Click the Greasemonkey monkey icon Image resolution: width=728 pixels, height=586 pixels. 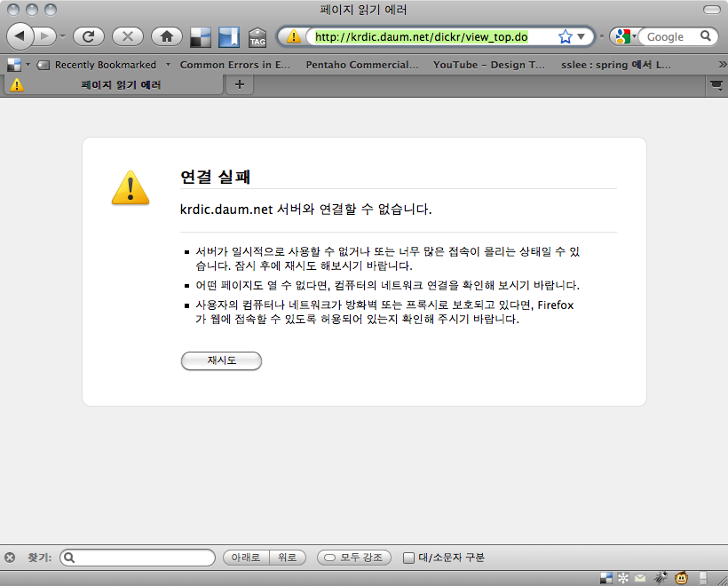[x=681, y=578]
